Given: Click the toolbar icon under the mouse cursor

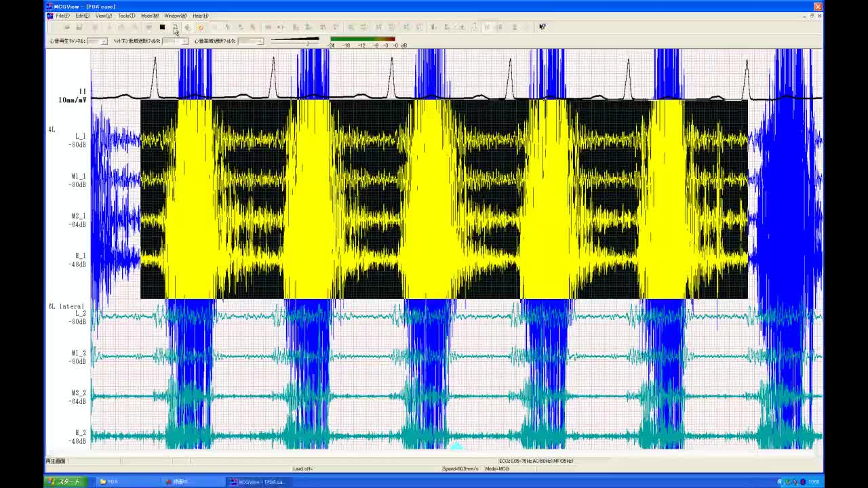Looking at the screenshot, I should (175, 27).
